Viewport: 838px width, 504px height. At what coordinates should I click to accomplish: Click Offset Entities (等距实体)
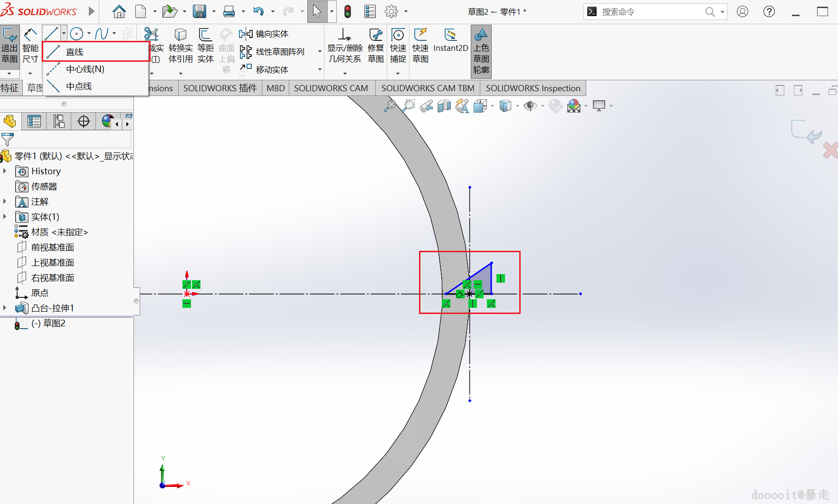point(205,46)
